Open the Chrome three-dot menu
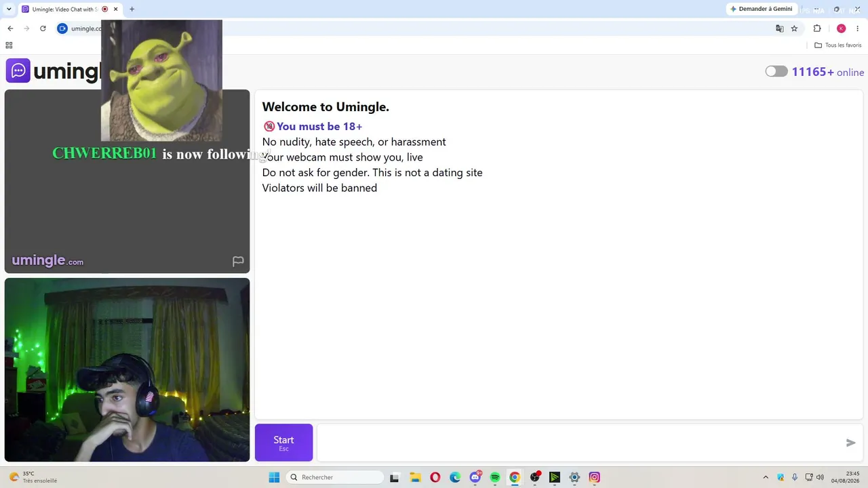 (858, 28)
